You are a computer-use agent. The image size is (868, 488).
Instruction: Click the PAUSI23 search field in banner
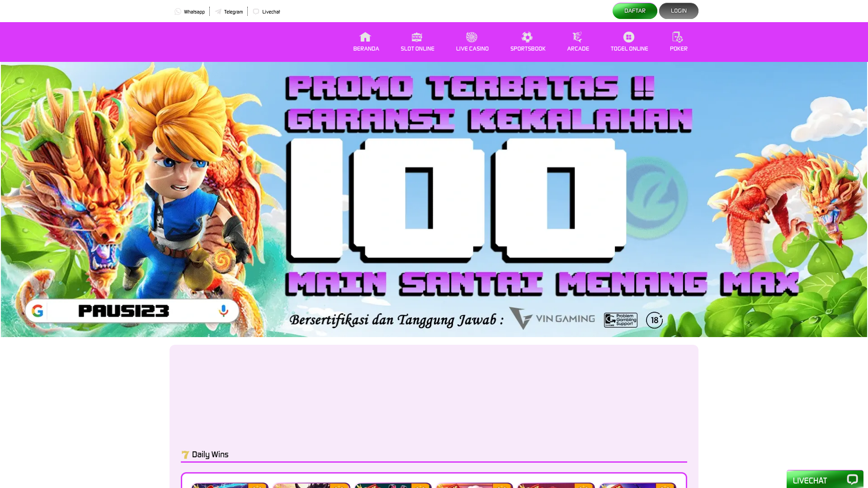132,311
